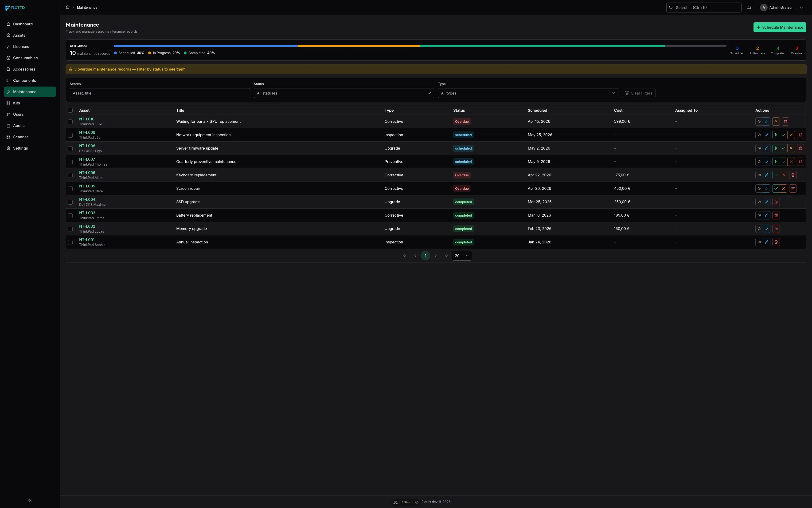Click the home icon in the breadcrumb
The image size is (812, 508).
pos(67,7)
